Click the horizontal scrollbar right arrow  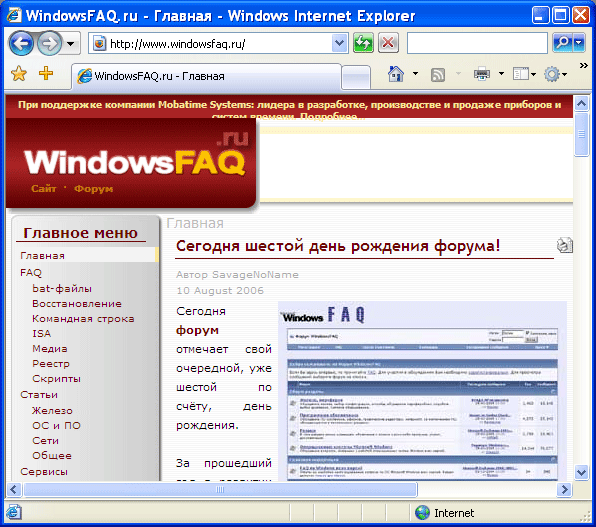pyautogui.click(x=564, y=489)
